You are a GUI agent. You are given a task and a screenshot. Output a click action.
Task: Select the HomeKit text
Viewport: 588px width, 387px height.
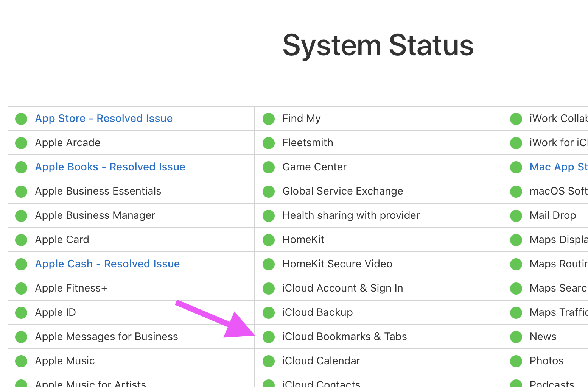(303, 240)
